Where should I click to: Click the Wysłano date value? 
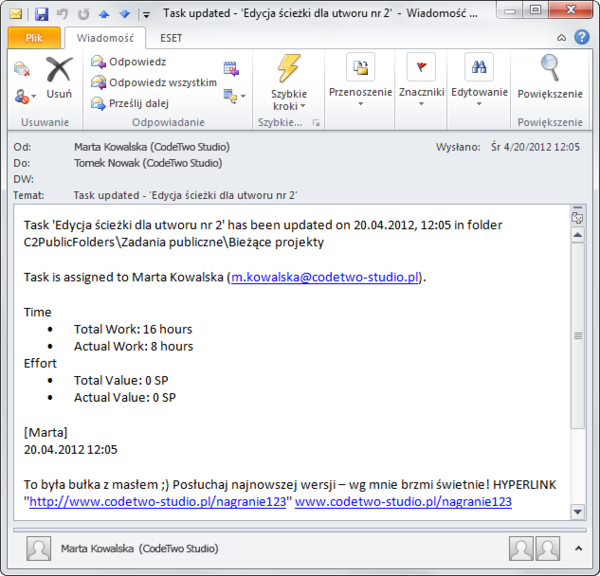535,147
